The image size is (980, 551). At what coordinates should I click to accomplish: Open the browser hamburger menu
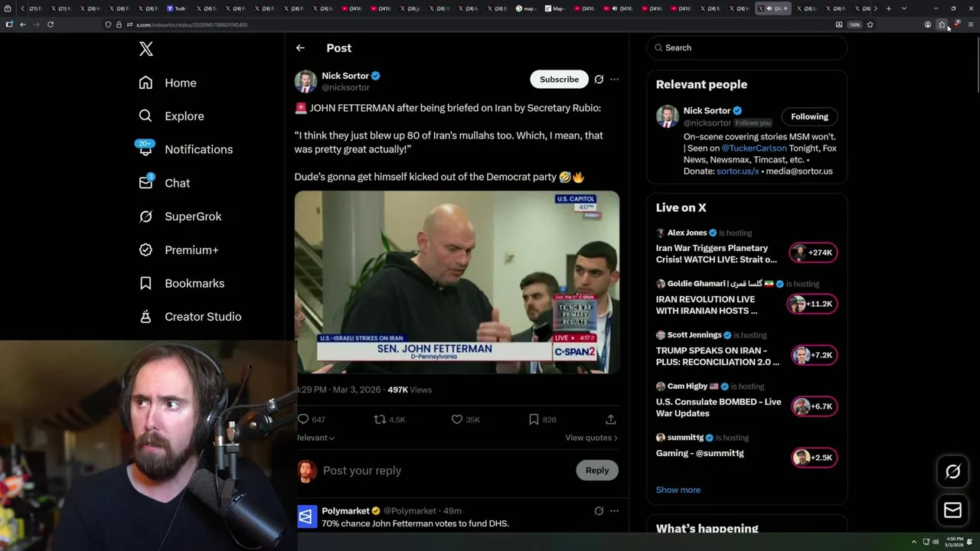point(971,24)
